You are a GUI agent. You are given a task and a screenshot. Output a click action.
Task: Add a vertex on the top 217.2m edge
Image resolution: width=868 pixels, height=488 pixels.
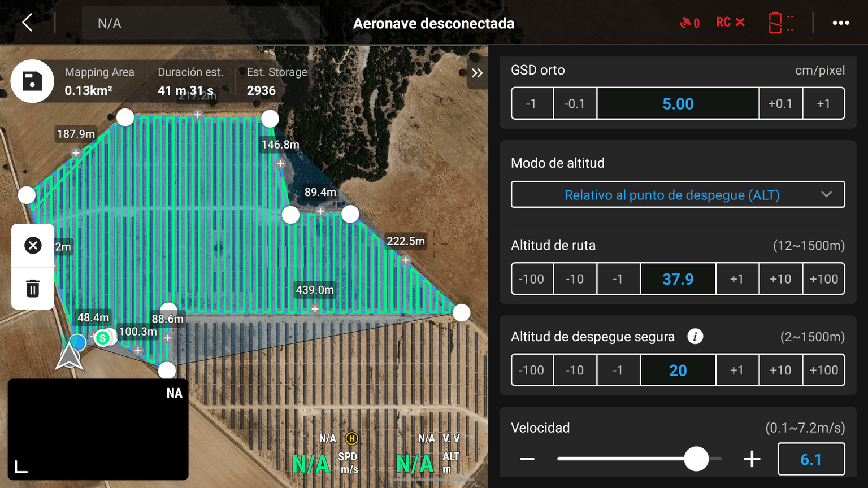(x=198, y=115)
